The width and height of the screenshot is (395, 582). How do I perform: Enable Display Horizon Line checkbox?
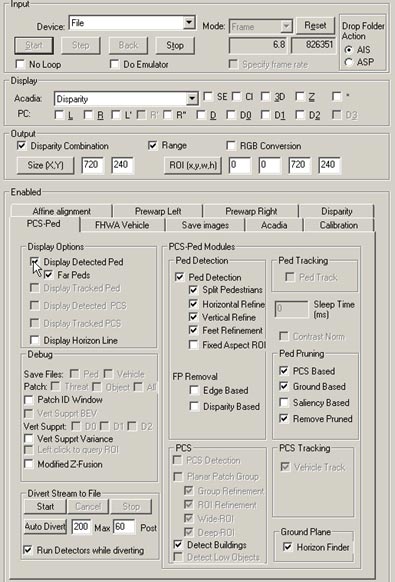tap(35, 340)
